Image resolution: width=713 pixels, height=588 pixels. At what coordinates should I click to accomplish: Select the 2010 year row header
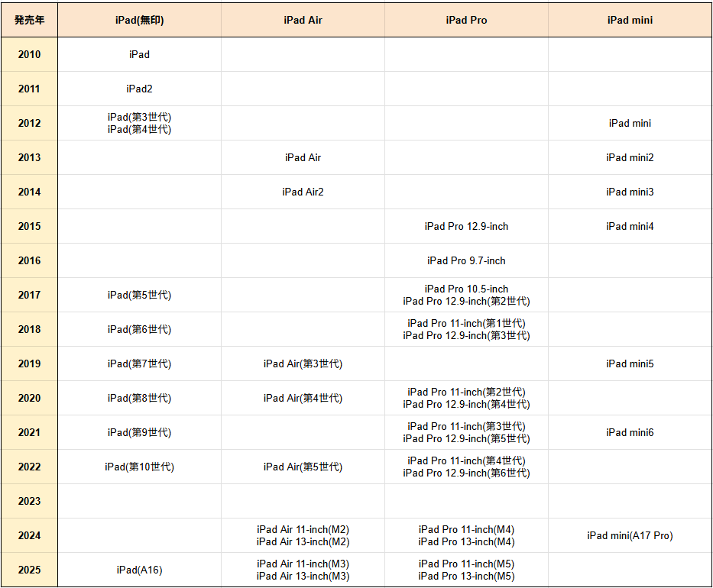[x=29, y=55]
